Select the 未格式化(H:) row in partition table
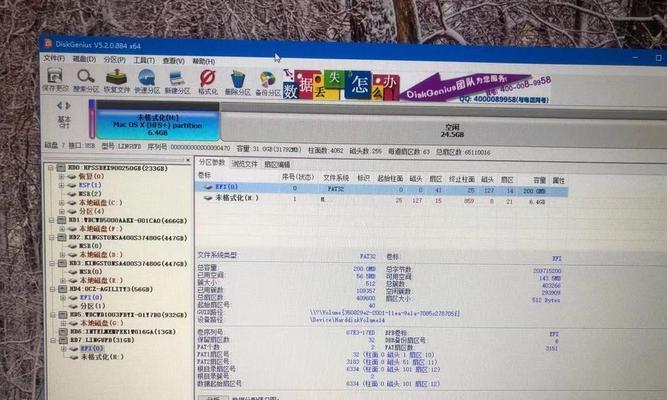 381,200
